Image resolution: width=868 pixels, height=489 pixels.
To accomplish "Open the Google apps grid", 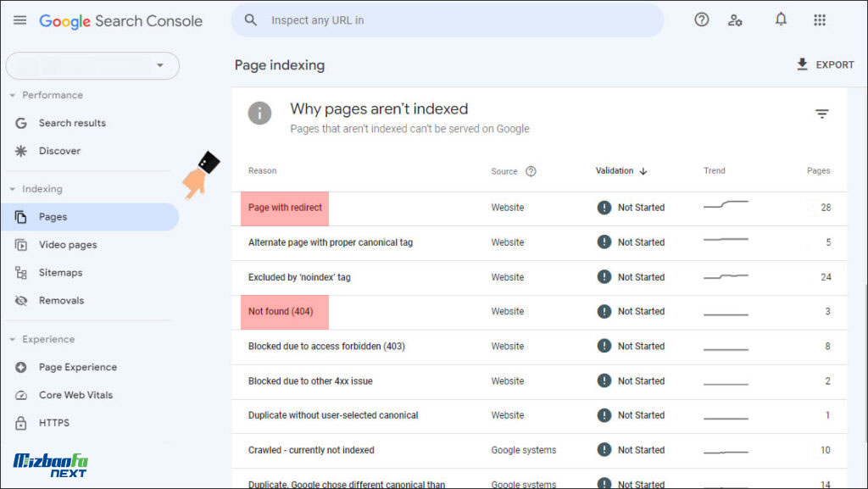I will pyautogui.click(x=820, y=19).
